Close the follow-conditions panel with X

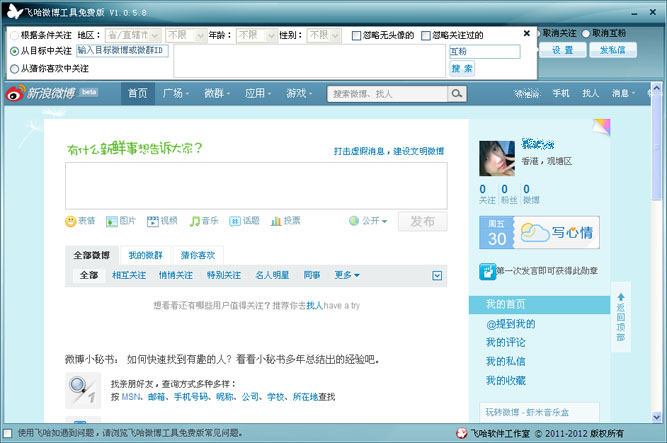tap(527, 33)
